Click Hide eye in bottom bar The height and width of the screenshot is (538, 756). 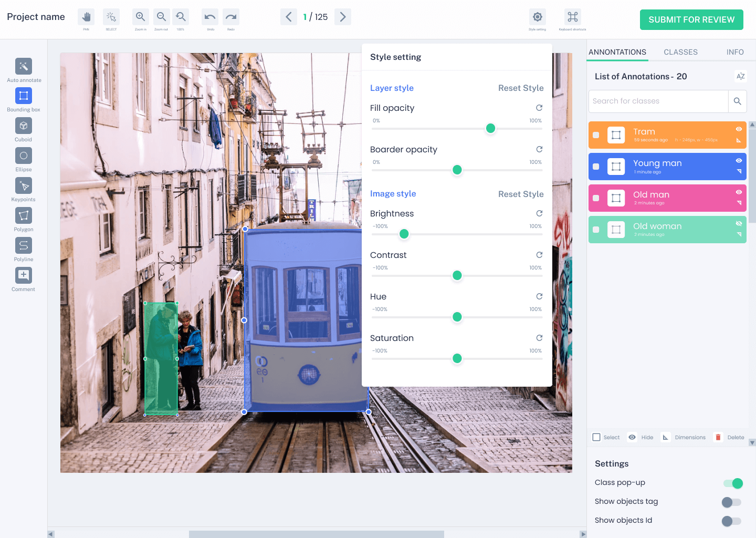pyautogui.click(x=632, y=437)
